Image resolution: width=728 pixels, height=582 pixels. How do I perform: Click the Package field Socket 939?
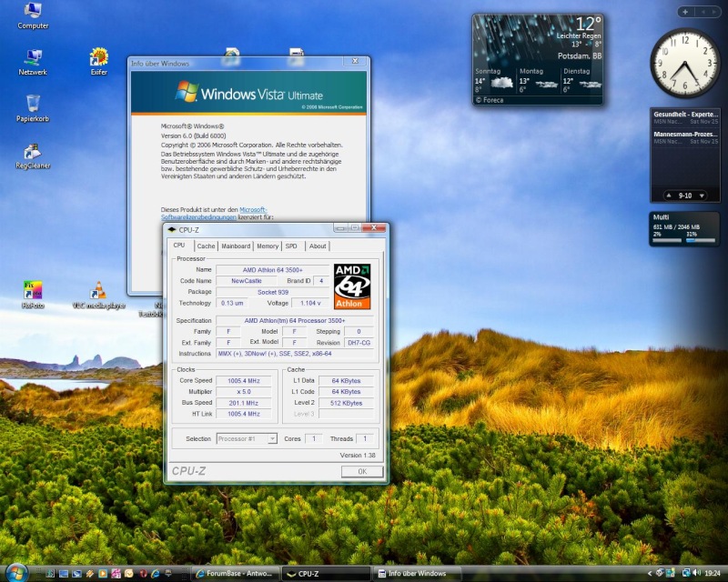point(272,292)
